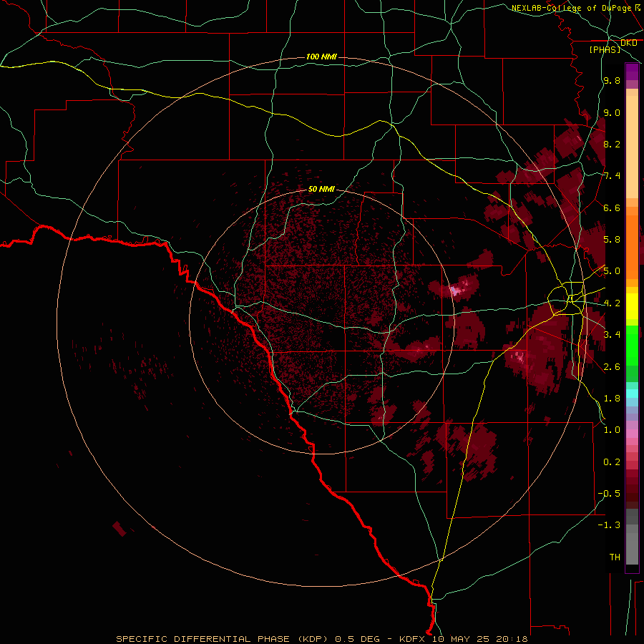Click the 3.4 value on the scale

[x=612, y=335]
